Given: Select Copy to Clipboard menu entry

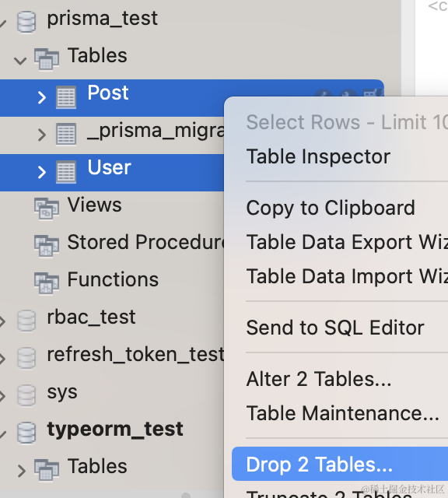Looking at the screenshot, I should coord(331,208).
